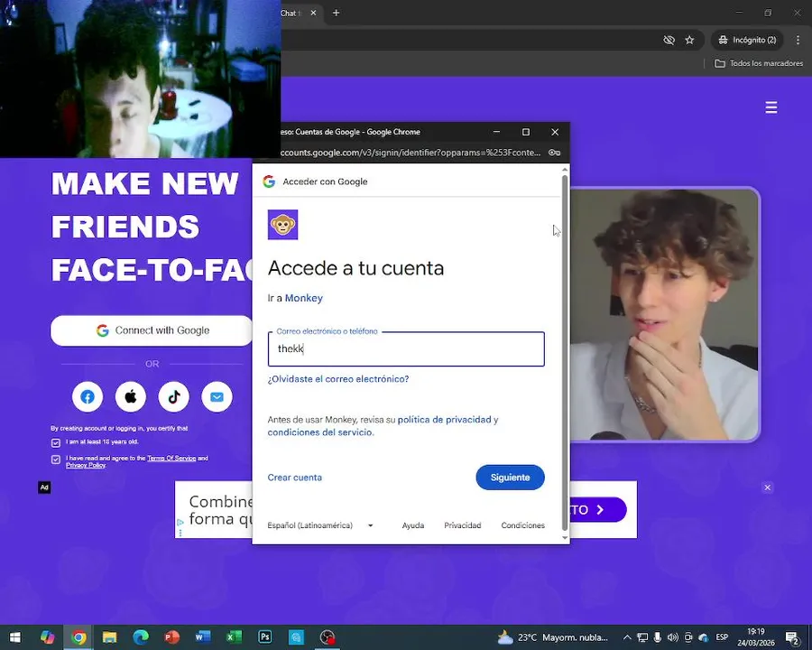Viewport: 812px width, 650px height.
Task: Click the Siguiente button
Action: click(x=510, y=478)
